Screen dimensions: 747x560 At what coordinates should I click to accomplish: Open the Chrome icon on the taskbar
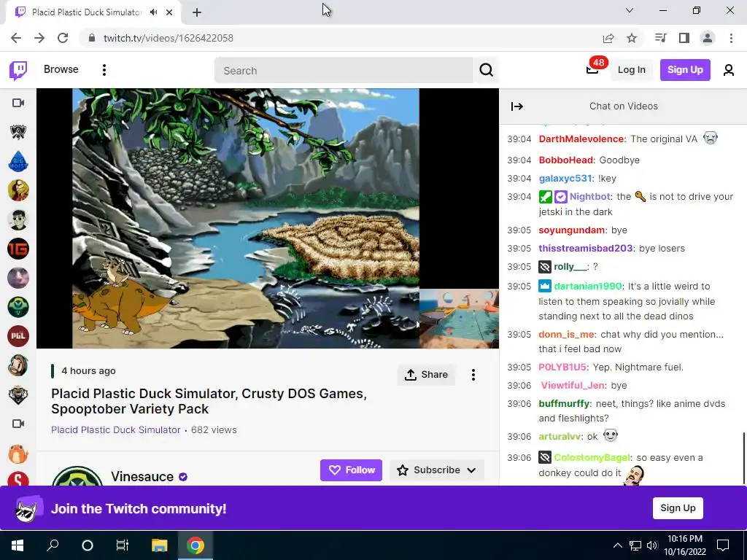click(196, 545)
